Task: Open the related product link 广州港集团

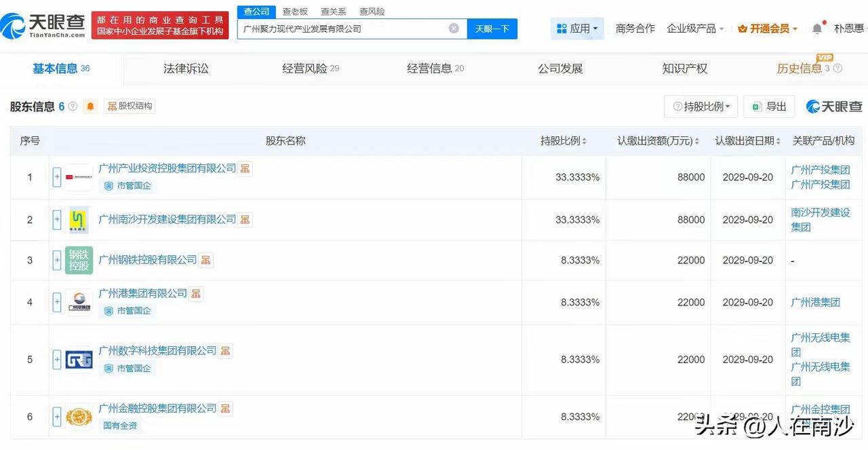Action: click(816, 302)
